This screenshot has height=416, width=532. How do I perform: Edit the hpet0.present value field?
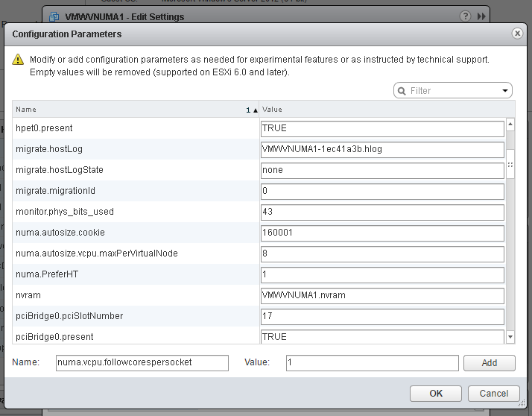pos(382,128)
